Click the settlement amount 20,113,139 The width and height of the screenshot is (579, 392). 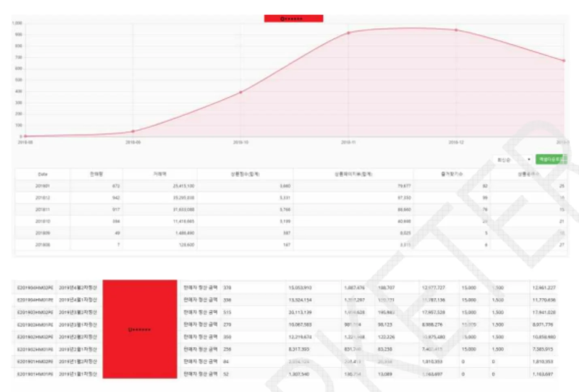pyautogui.click(x=300, y=312)
